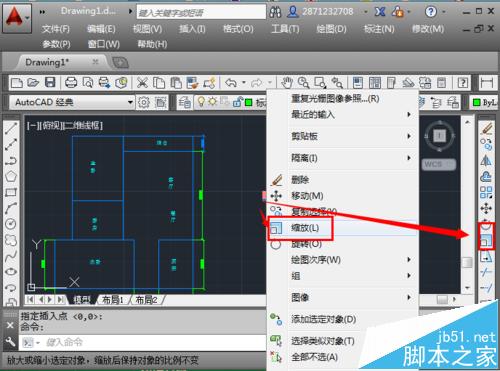Click the Scale tool in modify toolbar

(486, 240)
